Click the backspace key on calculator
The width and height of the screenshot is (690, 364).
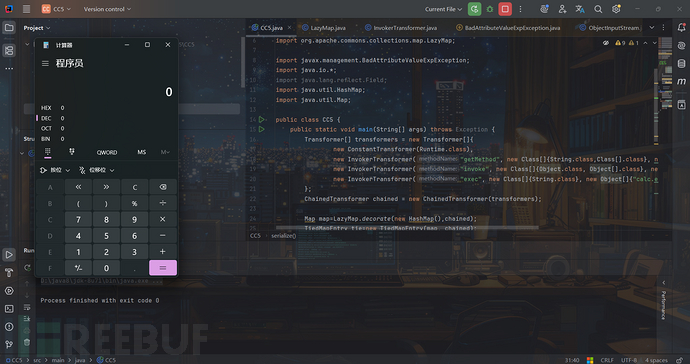click(163, 187)
